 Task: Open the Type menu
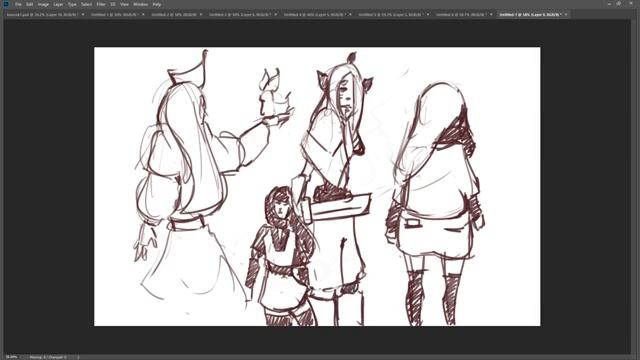72,4
